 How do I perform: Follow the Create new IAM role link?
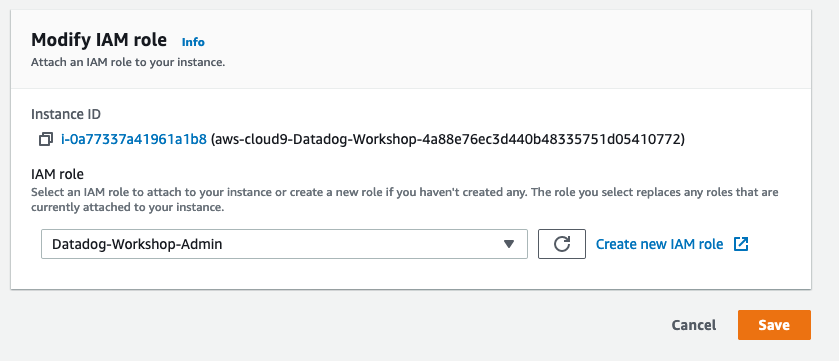pos(659,244)
